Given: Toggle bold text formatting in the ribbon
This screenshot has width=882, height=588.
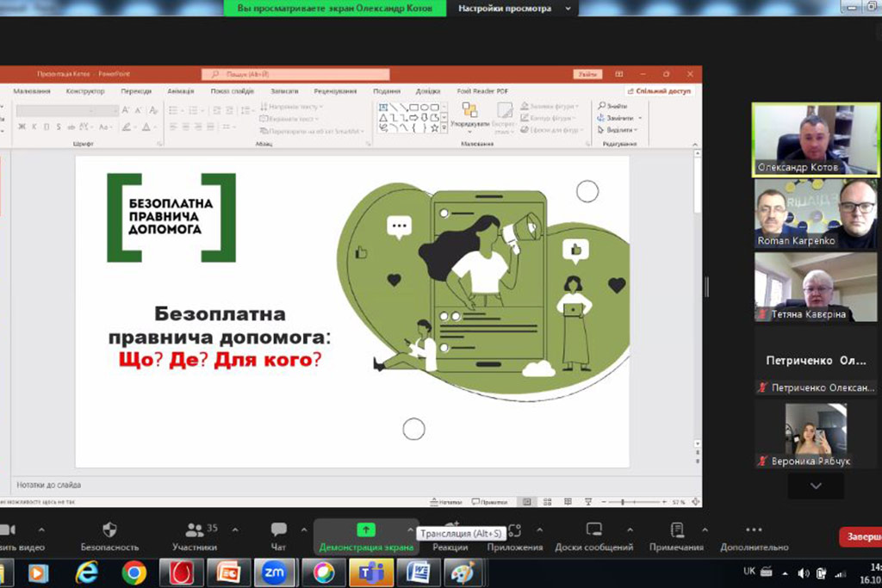Looking at the screenshot, I should click(x=22, y=127).
